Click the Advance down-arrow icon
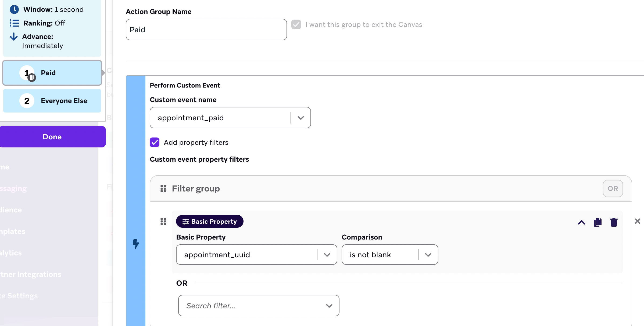The width and height of the screenshot is (644, 326). click(14, 37)
